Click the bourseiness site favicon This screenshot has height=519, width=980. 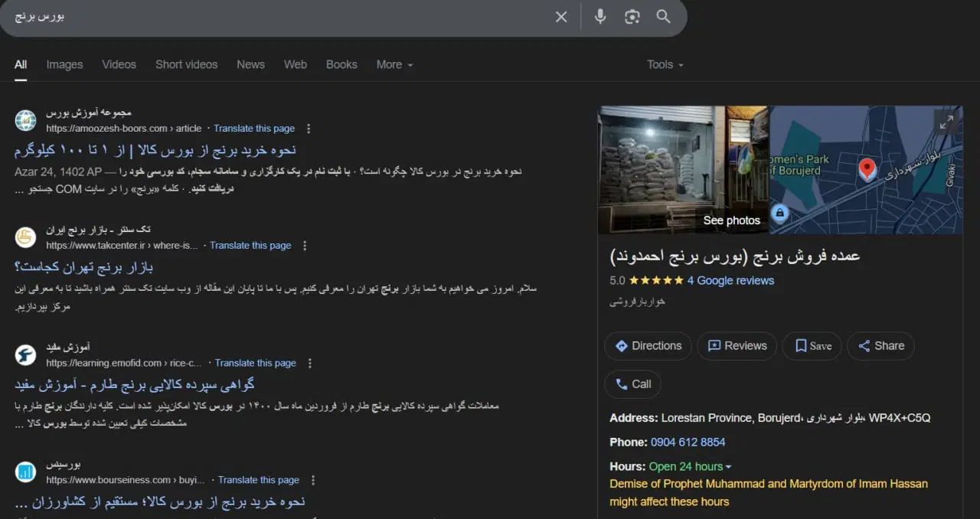point(25,472)
